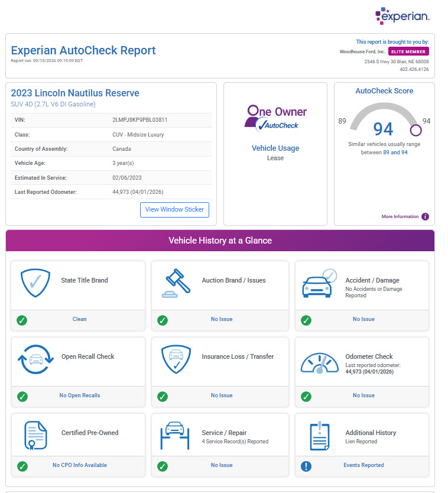The height and width of the screenshot is (493, 448).
Task: Click the Insurance Loss shield car icon
Action: [x=176, y=359]
